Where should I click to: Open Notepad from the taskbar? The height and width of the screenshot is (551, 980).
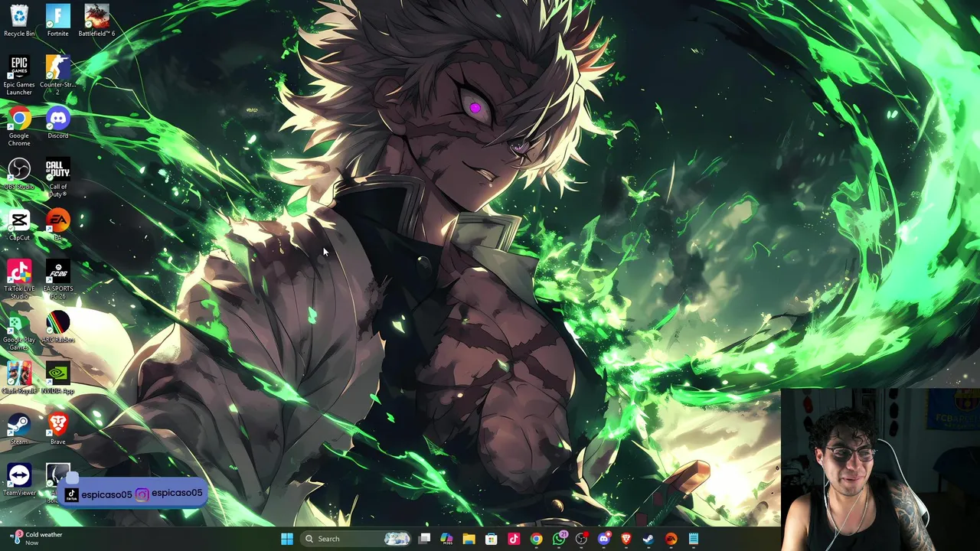[694, 539]
